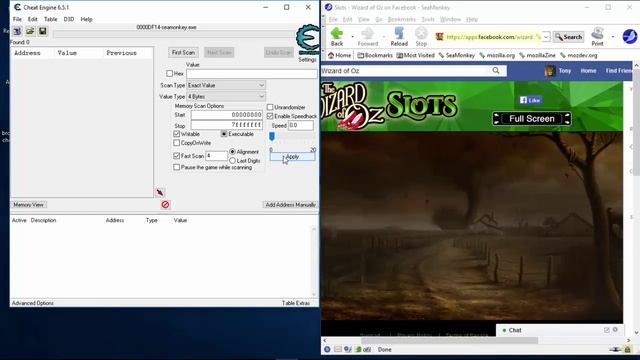
Task: Click the save floppy icon in Cheat Engine
Action: (42, 31)
